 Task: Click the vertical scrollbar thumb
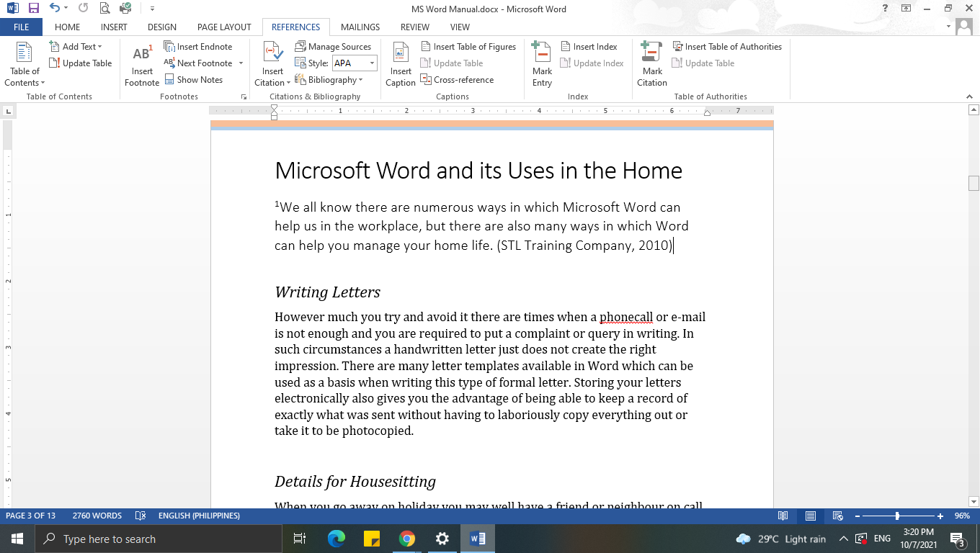974,183
